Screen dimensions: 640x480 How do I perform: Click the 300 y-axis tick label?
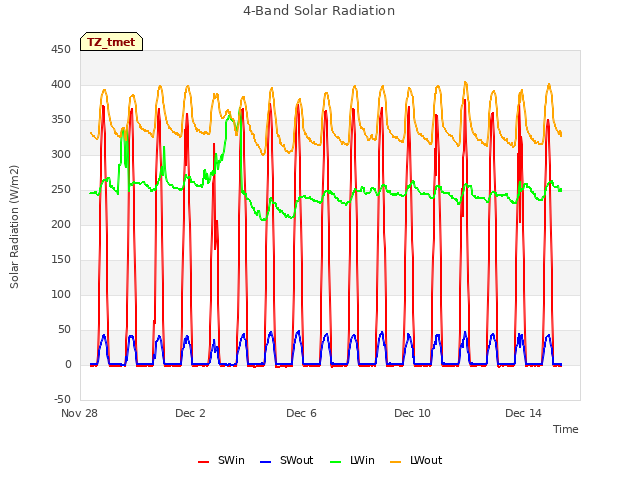pyautogui.click(x=61, y=155)
